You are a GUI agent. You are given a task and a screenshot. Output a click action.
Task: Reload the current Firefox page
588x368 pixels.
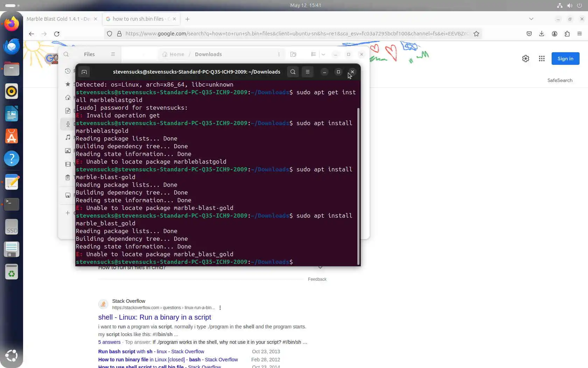click(57, 34)
